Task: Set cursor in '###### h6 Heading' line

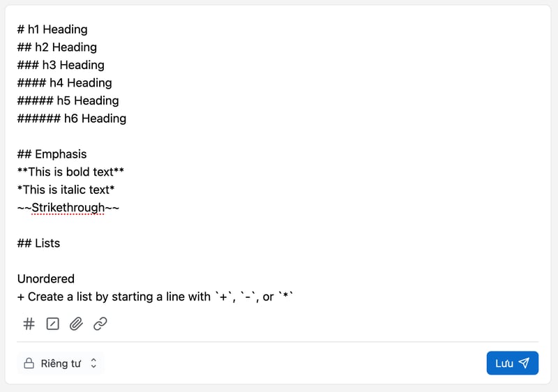Action: [72, 119]
